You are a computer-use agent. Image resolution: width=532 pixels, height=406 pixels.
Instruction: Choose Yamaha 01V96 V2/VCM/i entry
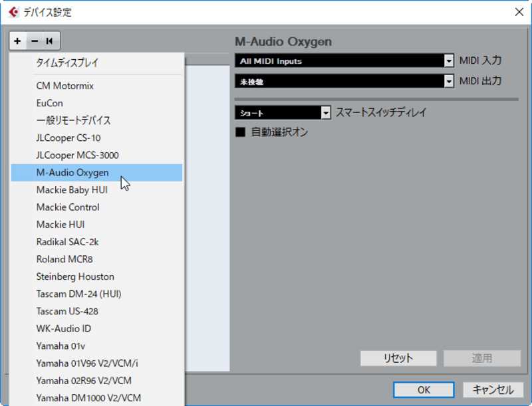pyautogui.click(x=96, y=363)
